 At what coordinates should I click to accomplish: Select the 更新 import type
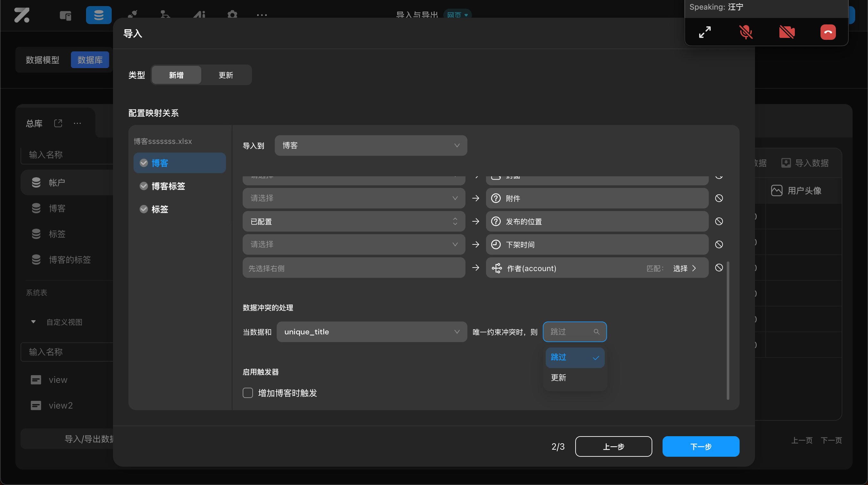[226, 75]
